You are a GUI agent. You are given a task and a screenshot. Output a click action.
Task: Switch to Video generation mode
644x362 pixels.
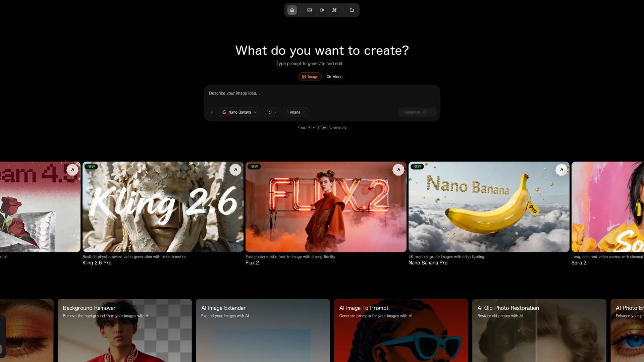(x=334, y=77)
